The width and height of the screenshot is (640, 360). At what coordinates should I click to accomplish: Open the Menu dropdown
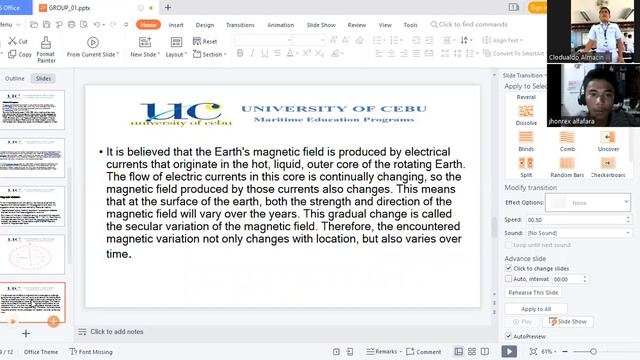10,24
